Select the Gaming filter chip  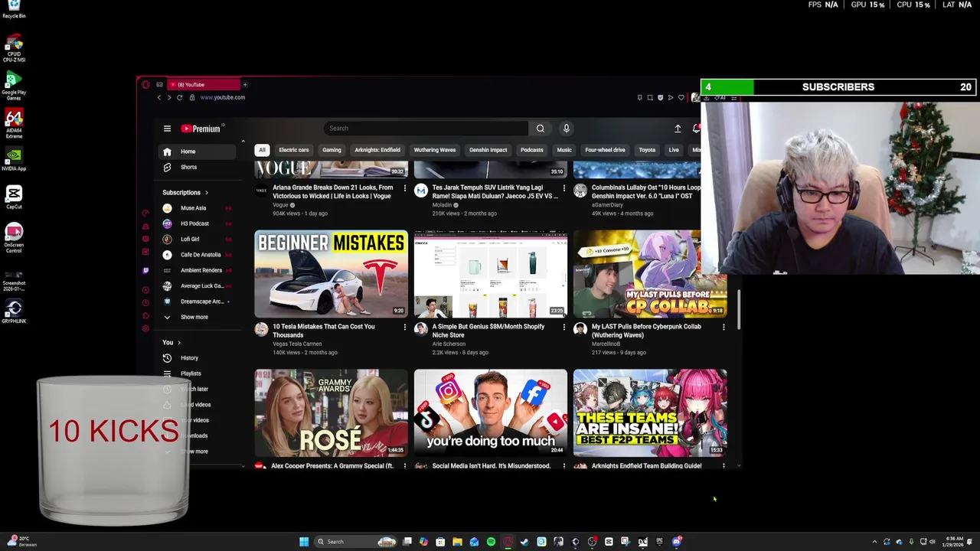(332, 150)
